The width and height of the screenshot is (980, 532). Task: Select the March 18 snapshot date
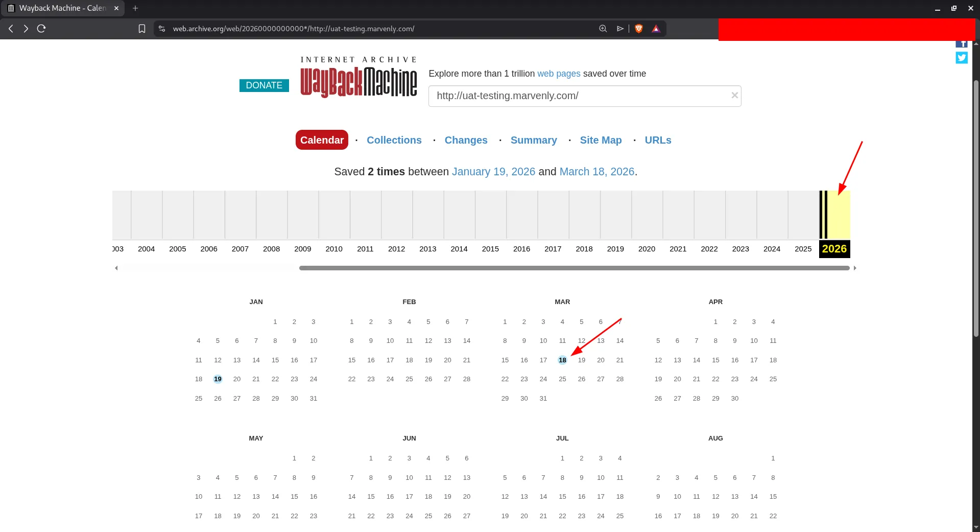(x=562, y=360)
